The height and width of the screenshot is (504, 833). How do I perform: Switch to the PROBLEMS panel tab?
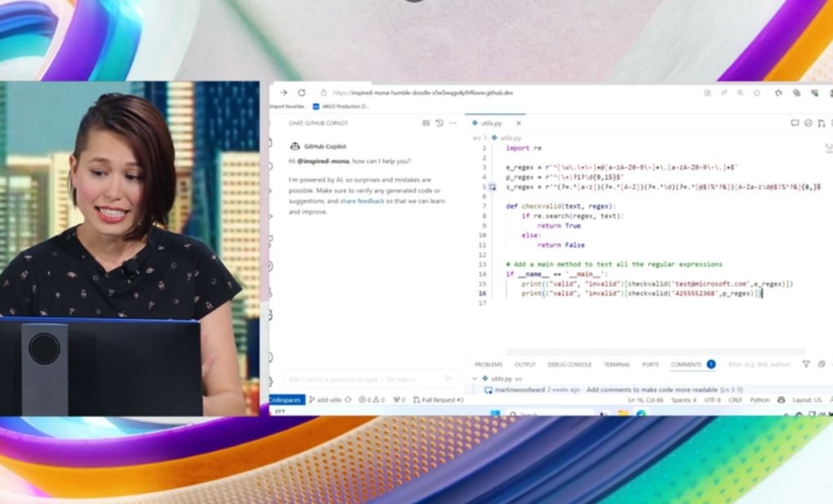[488, 364]
